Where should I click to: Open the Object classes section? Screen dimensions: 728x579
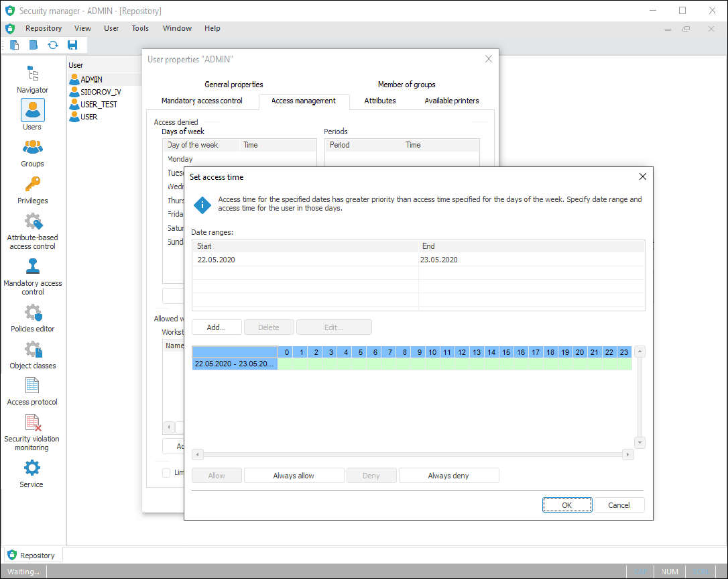(x=32, y=356)
